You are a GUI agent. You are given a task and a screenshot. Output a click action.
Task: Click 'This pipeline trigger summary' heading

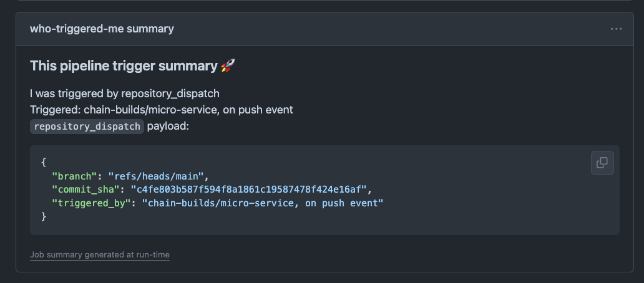coord(124,65)
